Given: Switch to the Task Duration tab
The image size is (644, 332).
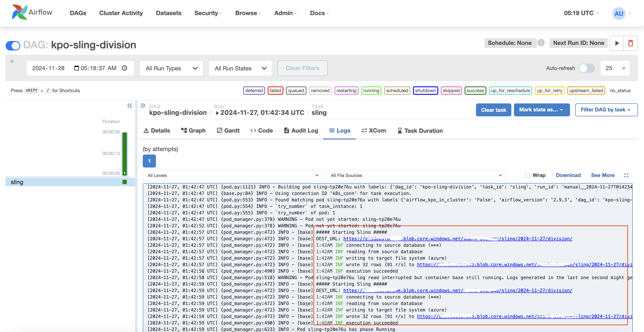Looking at the screenshot, I should (420, 131).
